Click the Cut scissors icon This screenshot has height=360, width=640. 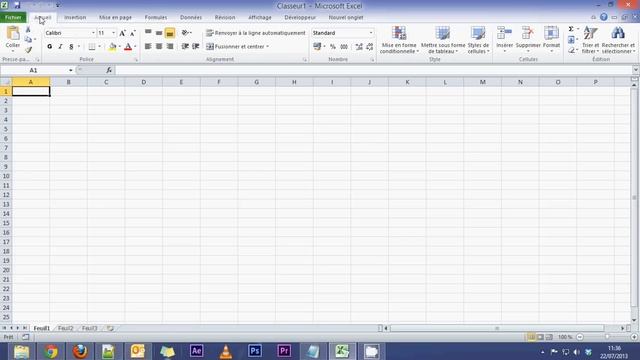[28, 30]
